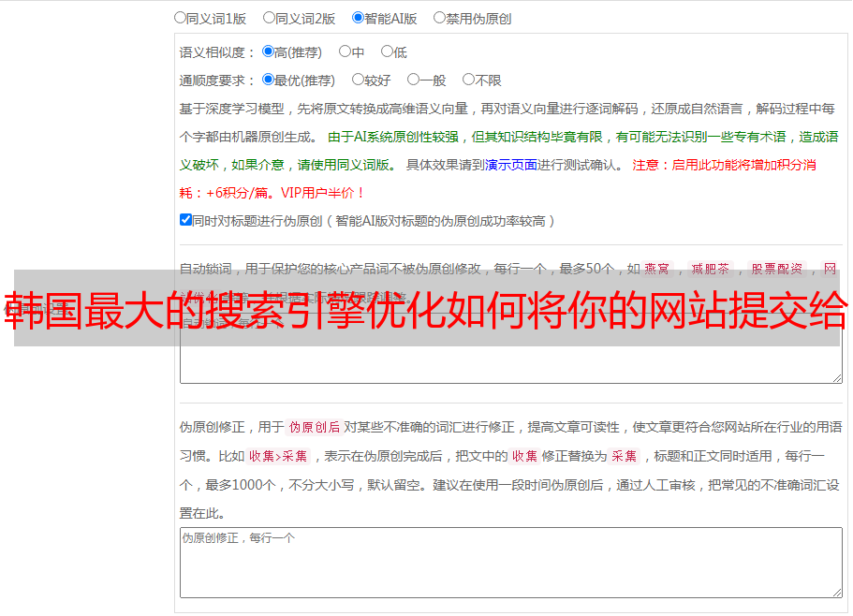Set 通顺度要求 to 最优(推荐)
The image size is (853, 616).
pyautogui.click(x=268, y=80)
